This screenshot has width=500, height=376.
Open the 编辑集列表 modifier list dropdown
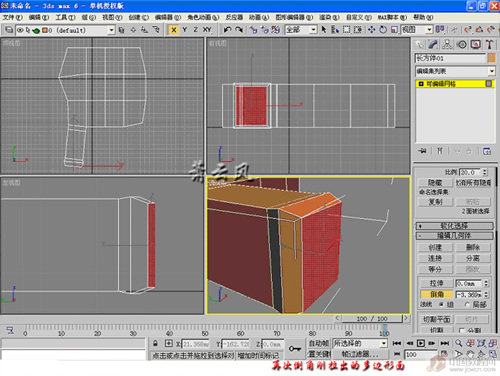[455, 71]
